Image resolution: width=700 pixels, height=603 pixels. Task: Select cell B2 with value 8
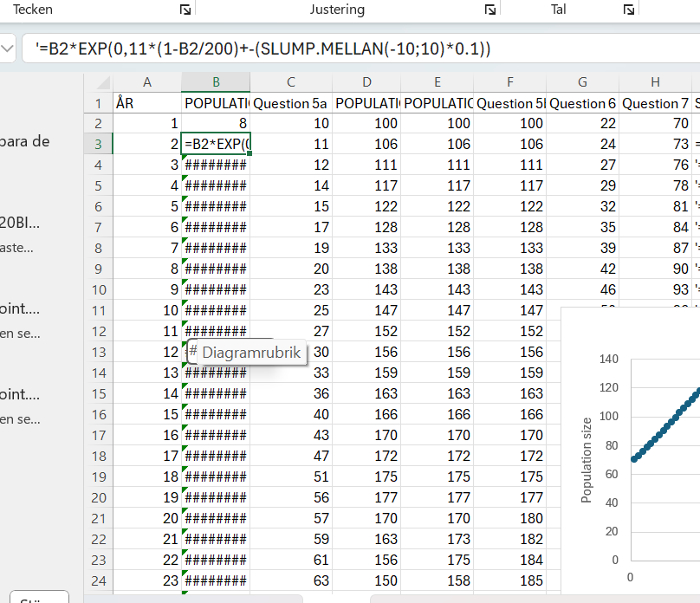(216, 123)
